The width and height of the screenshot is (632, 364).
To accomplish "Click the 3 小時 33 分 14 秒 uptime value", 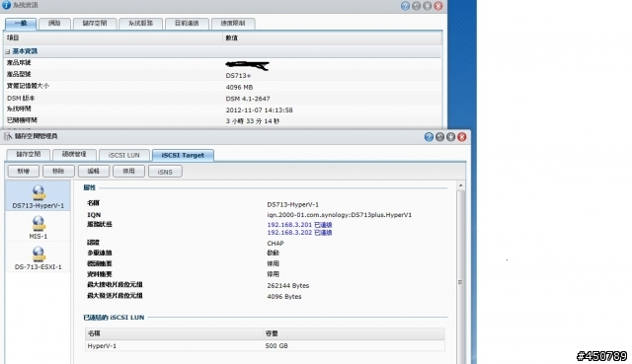I will (253, 120).
